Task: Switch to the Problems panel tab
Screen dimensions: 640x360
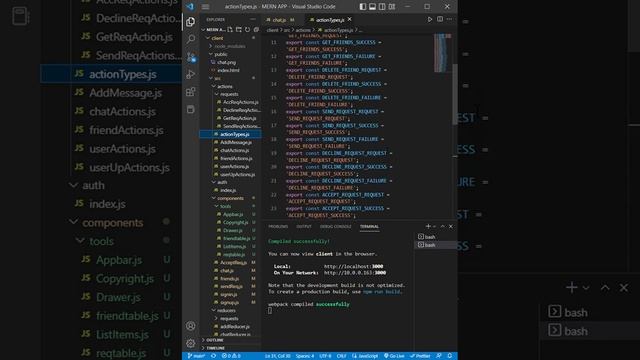Action: [x=278, y=227]
